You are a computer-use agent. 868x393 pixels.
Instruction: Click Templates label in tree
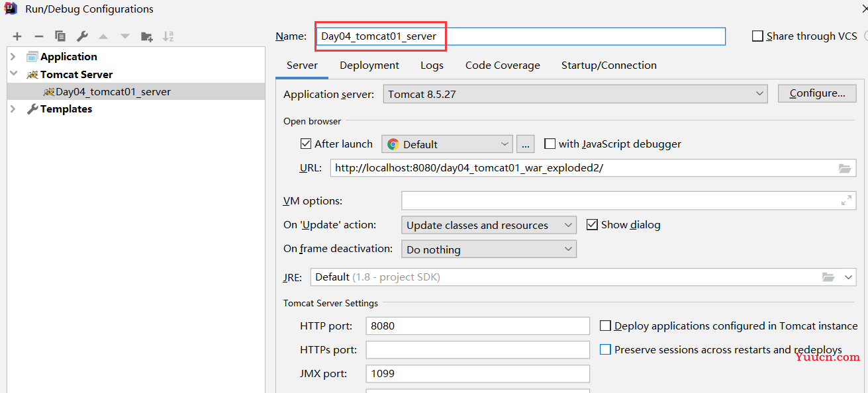(x=66, y=109)
